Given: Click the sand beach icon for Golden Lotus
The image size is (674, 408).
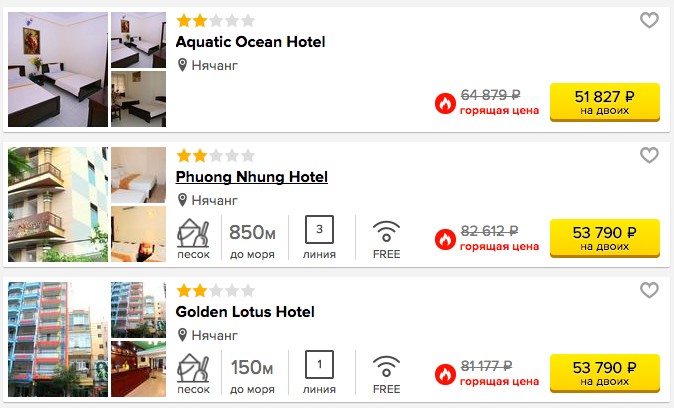Looking at the screenshot, I should click(x=193, y=368).
